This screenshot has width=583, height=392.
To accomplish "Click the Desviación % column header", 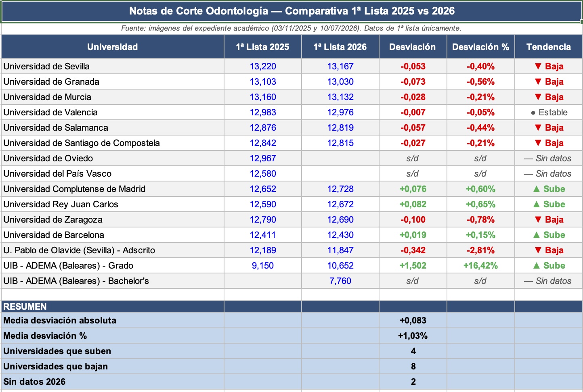I will click(x=480, y=47).
